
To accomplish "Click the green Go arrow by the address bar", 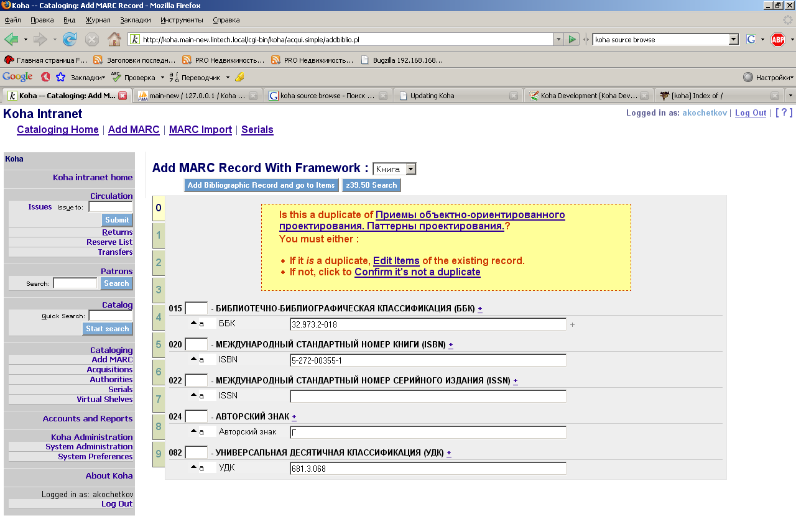I will click(572, 40).
